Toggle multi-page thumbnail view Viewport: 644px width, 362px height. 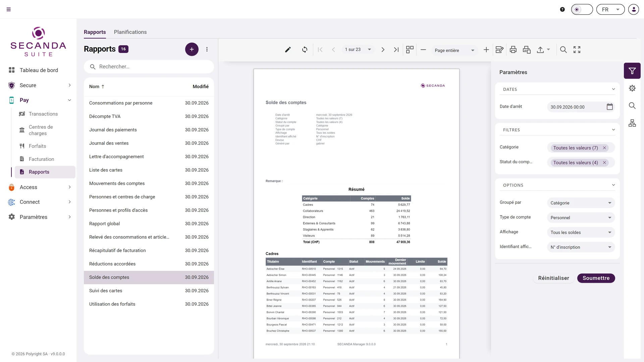(410, 50)
